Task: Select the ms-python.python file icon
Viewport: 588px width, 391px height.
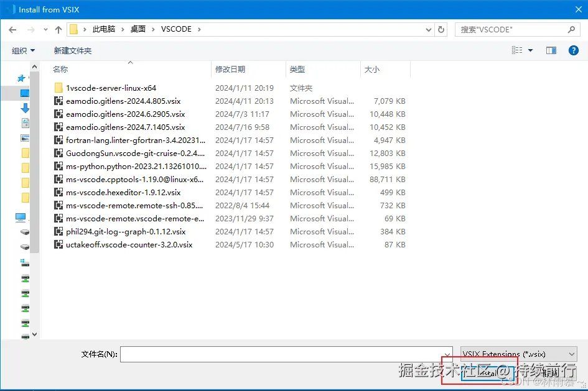Action: (x=58, y=167)
